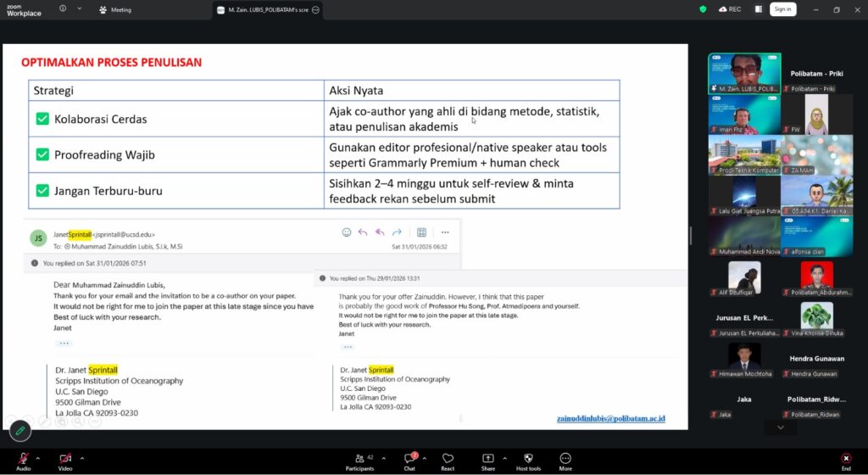Click the green encryption shield icon
This screenshot has height=475, width=868.
coord(703,9)
